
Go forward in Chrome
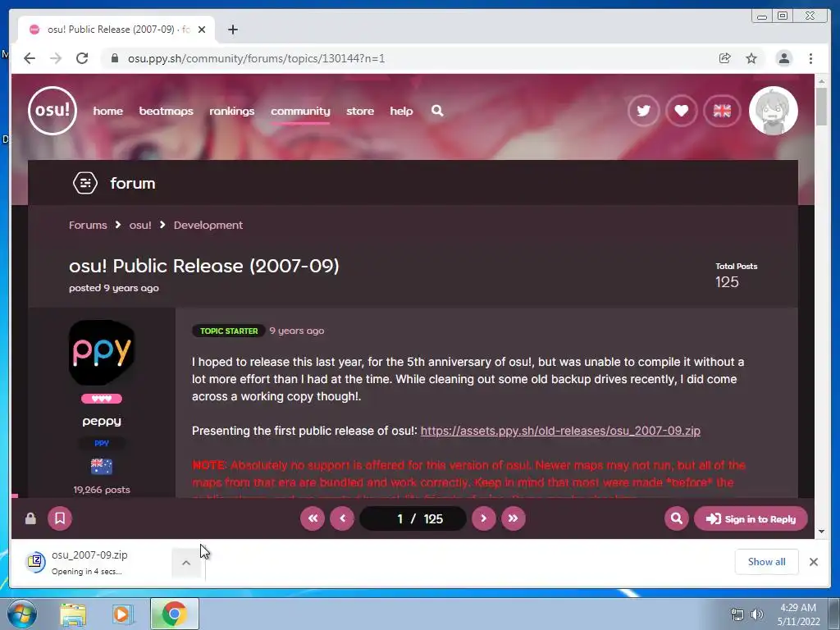[x=56, y=58]
